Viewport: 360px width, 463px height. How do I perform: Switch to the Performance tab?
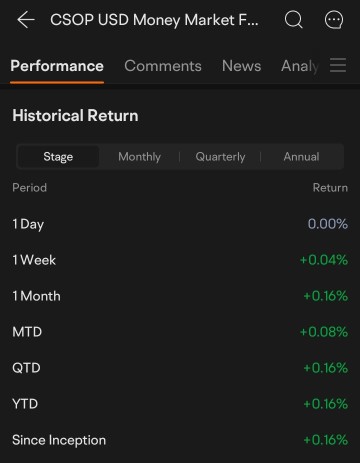(x=57, y=66)
